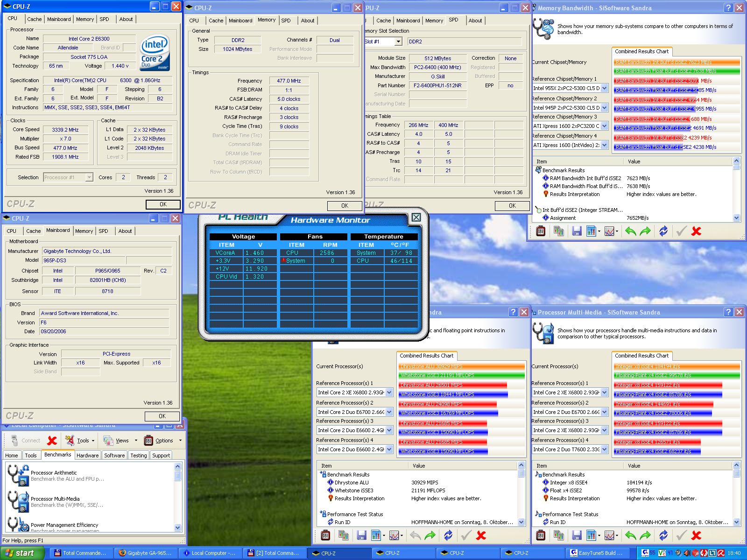Save results in Processor Multi-Media window
The image size is (747, 560).
point(577,535)
